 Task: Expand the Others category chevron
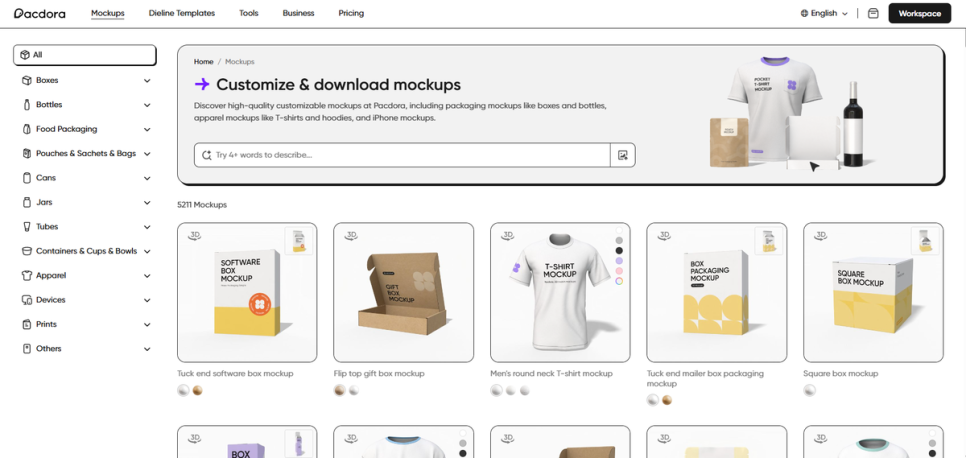[x=147, y=349]
